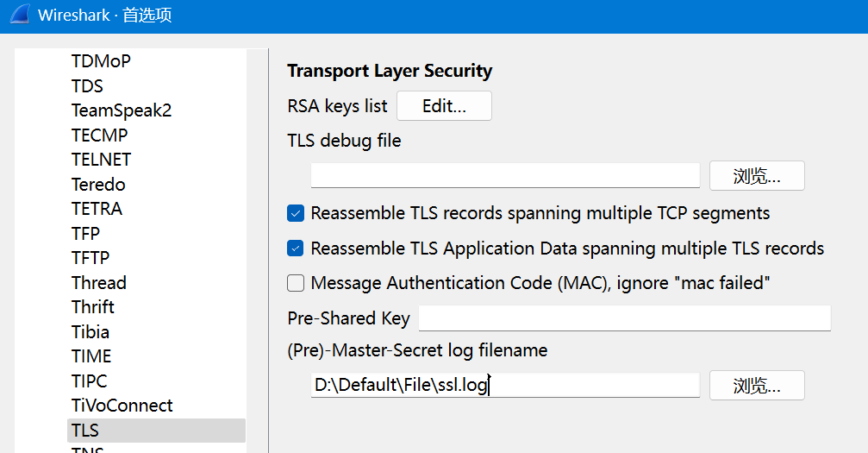Screen dimensions: 868x453
Task: Select TiVoConnect in the protocol list
Action: [x=122, y=406]
